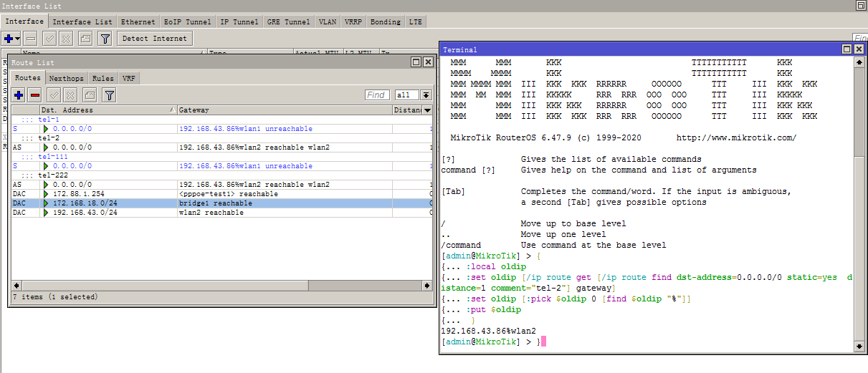Open the filter funnel in the Route List toolbar
The height and width of the screenshot is (373, 868).
tap(109, 95)
